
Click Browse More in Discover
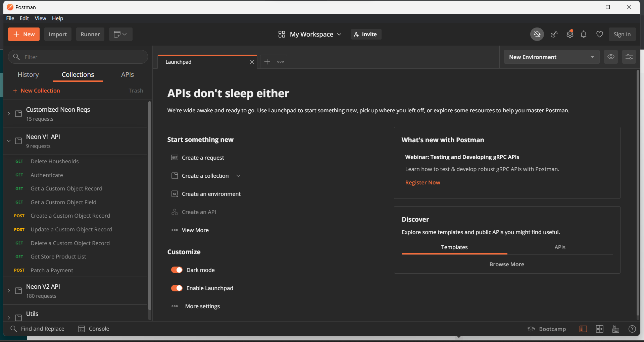click(507, 264)
